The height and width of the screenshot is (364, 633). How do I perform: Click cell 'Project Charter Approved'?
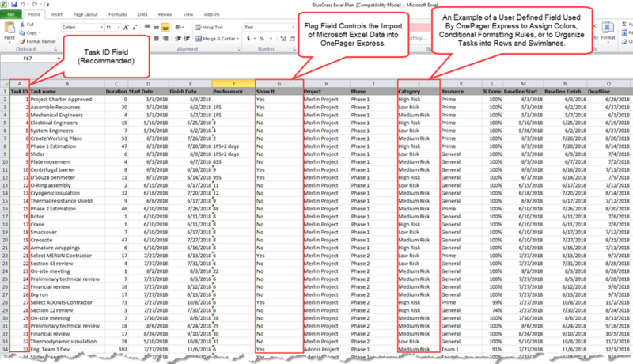point(67,99)
